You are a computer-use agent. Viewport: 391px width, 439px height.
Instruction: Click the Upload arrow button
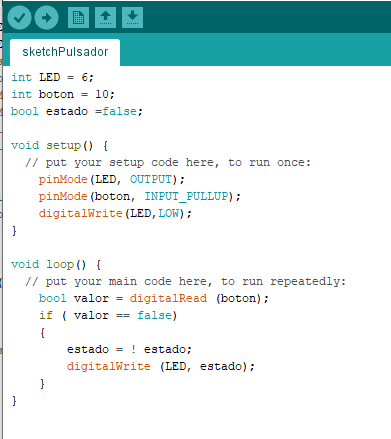pos(47,17)
